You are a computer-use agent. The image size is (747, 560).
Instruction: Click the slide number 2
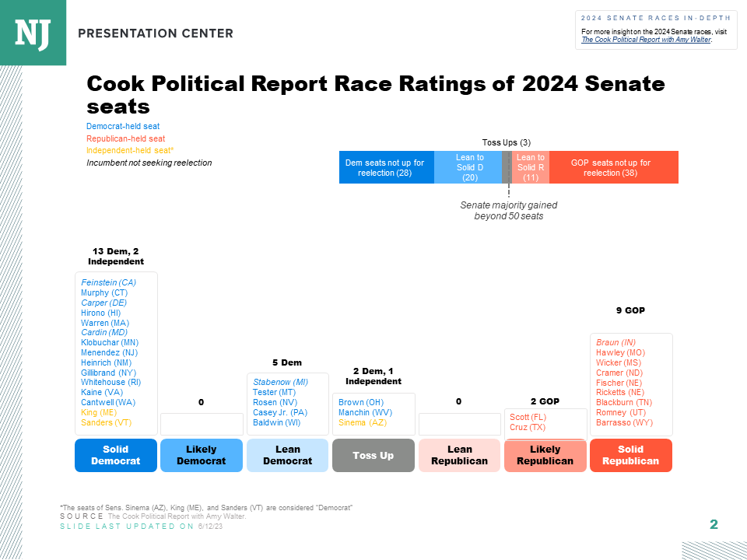pos(714,525)
